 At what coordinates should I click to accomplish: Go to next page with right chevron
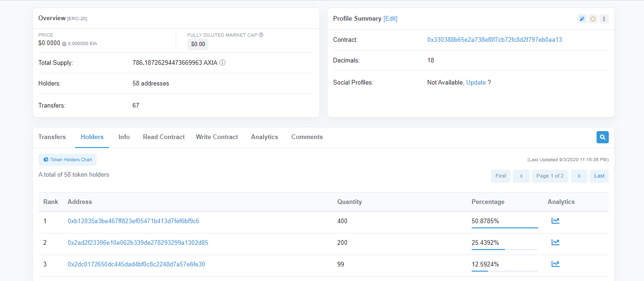tap(579, 176)
